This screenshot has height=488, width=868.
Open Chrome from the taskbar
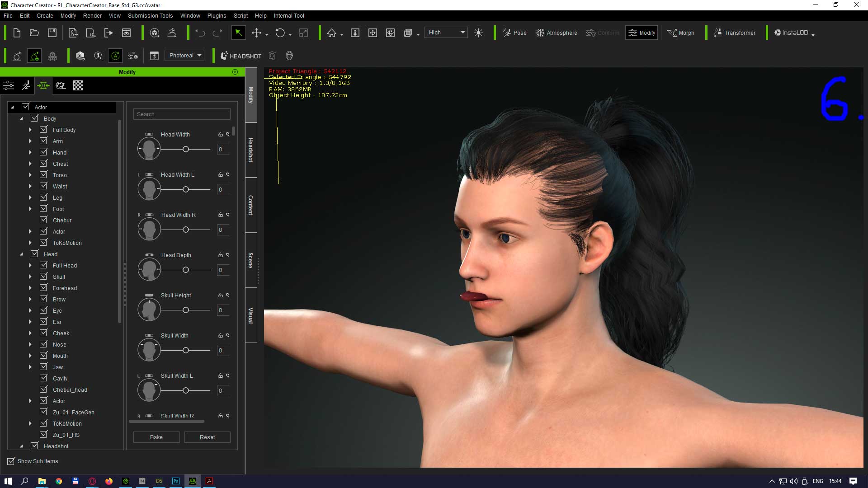coord(59,481)
